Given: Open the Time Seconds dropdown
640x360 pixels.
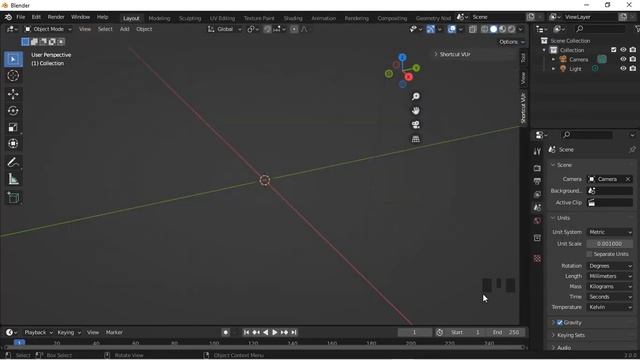Looking at the screenshot, I should [x=610, y=297].
